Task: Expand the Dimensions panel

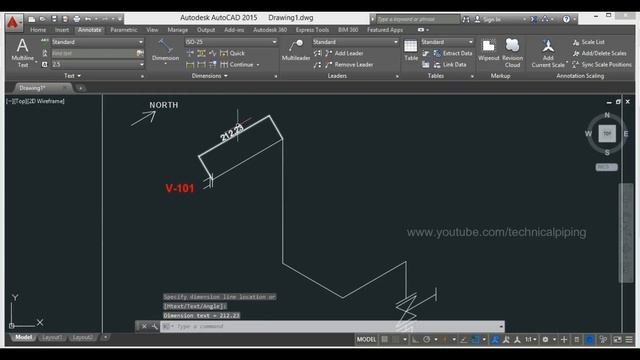Action: (x=210, y=76)
